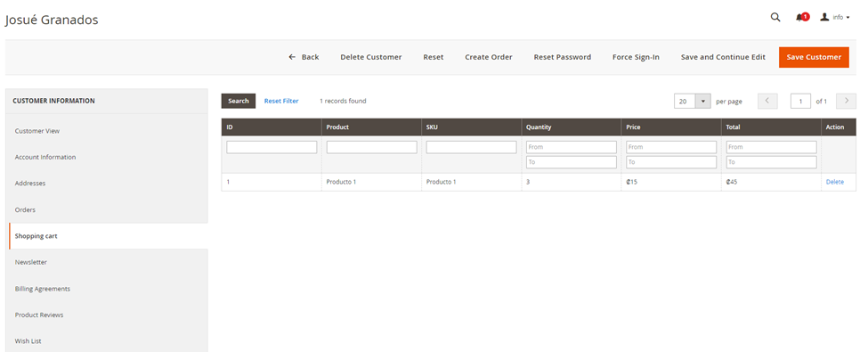The image size is (868, 352).
Task: Sort by ID column header
Action: tap(272, 127)
